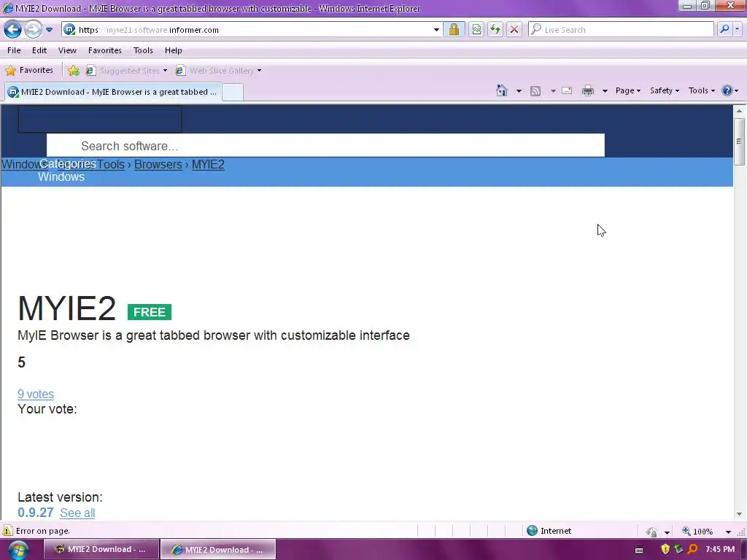
Task: Click the safely remove hardware tray icon
Action: point(678,549)
